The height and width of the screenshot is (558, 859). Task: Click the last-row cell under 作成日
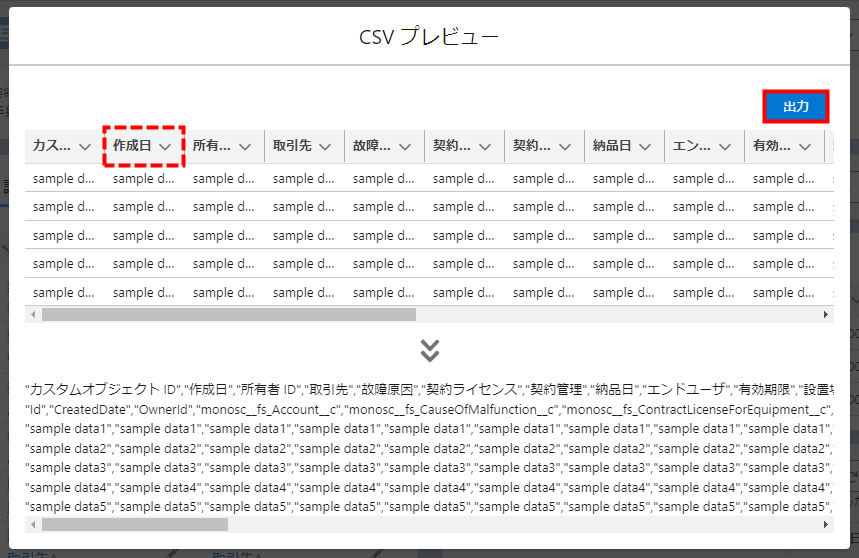coord(144,292)
